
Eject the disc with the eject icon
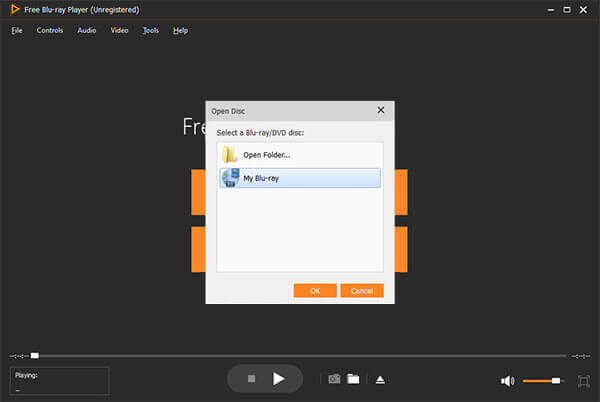(x=380, y=380)
